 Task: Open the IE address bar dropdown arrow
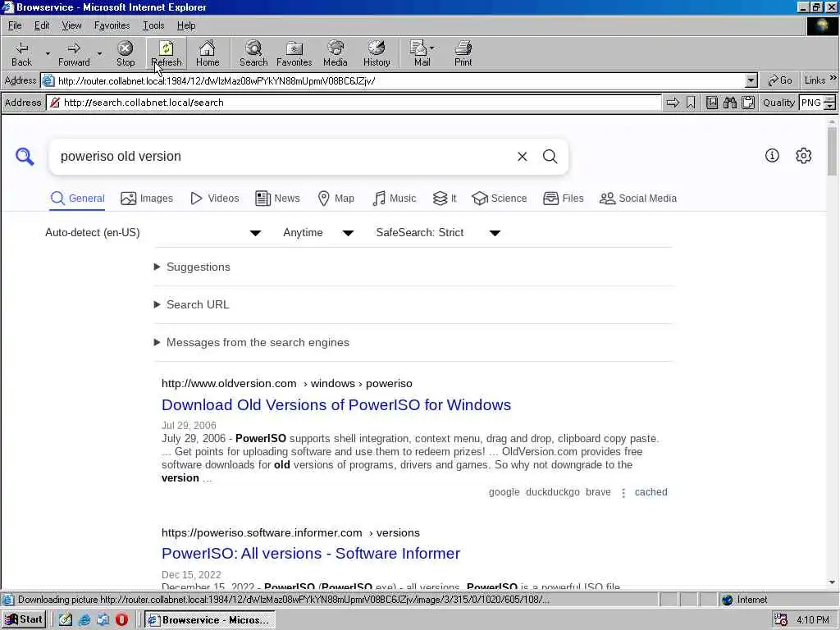coord(751,81)
